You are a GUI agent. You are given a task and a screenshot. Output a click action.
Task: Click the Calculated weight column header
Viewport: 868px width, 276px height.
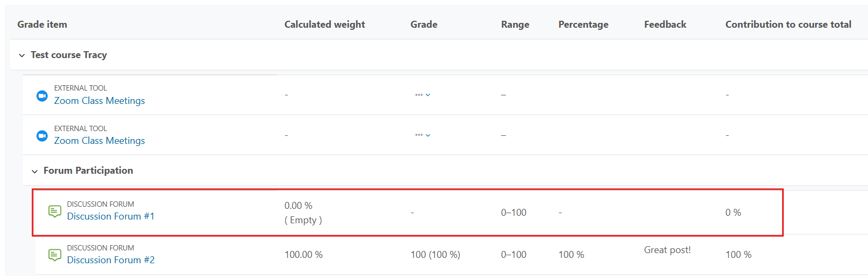325,25
